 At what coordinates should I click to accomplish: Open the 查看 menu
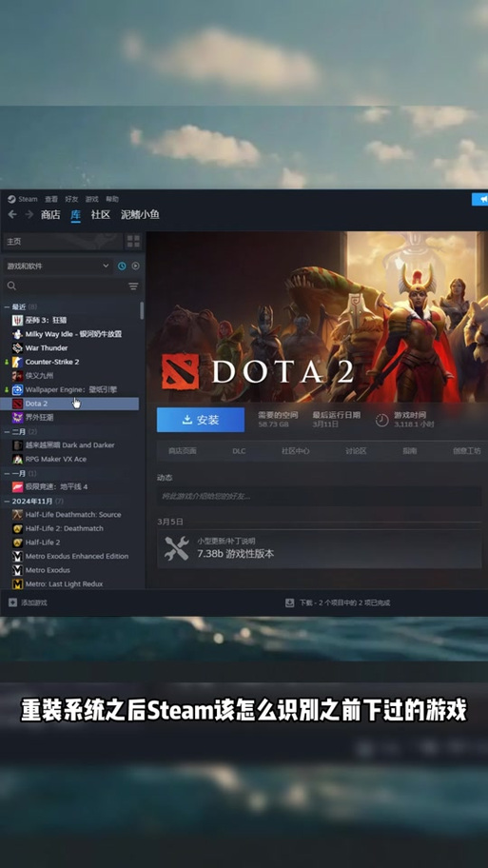tap(51, 199)
